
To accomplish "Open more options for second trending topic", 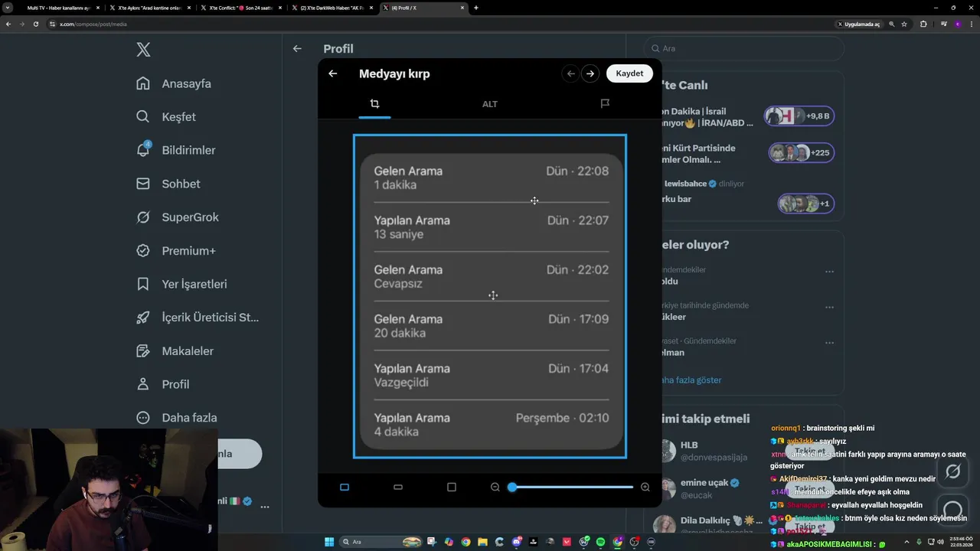I will (829, 306).
